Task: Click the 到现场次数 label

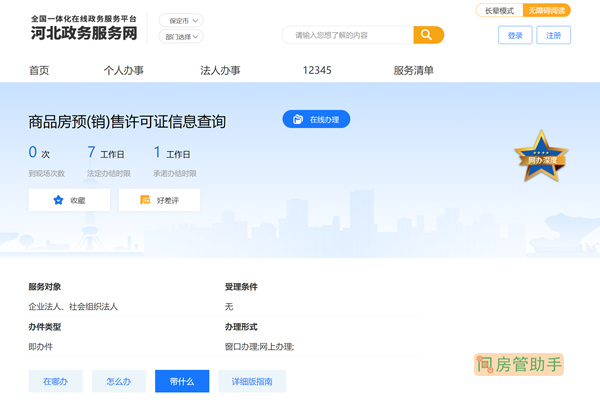Action: [x=47, y=173]
